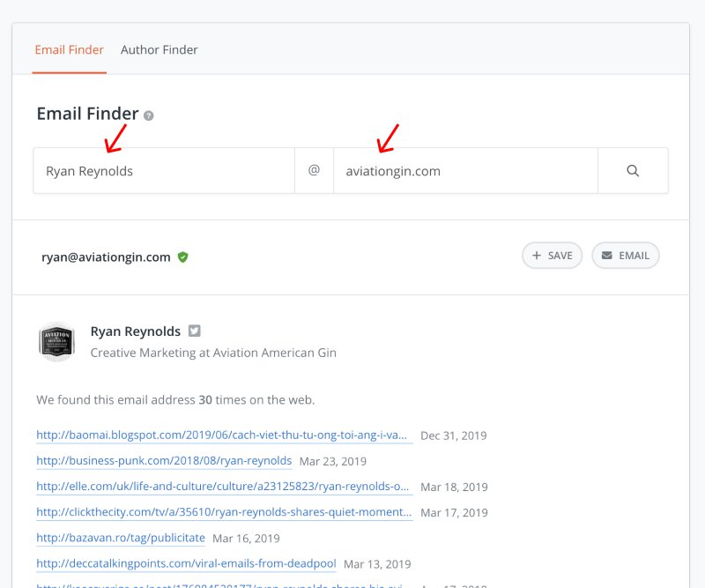Click the green verified shield icon
The width and height of the screenshot is (705, 588).
[182, 257]
